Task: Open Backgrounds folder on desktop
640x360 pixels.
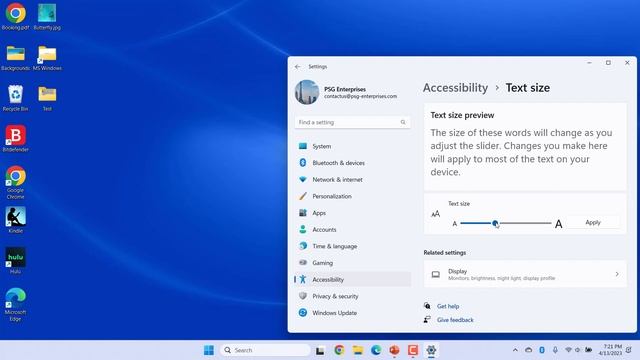Action: point(16,58)
